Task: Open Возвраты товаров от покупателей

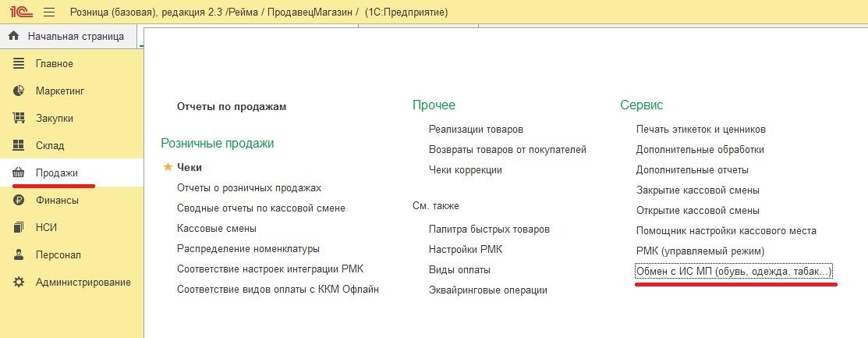Action: coord(507,149)
